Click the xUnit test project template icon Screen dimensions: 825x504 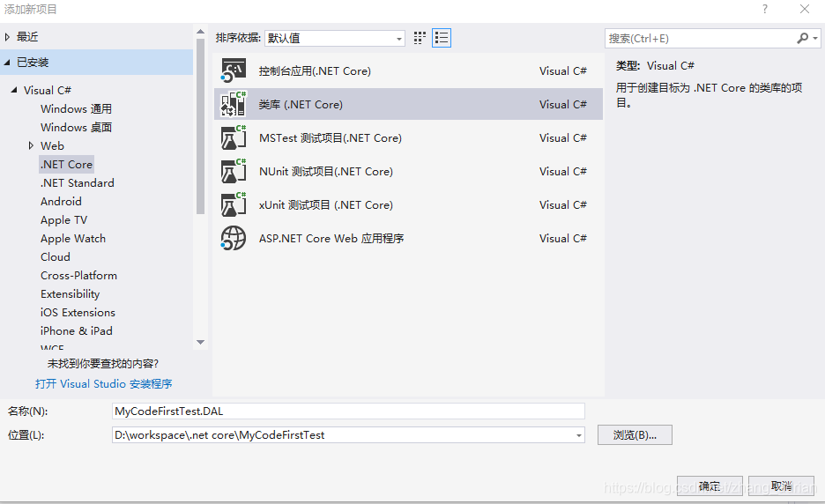tap(233, 204)
